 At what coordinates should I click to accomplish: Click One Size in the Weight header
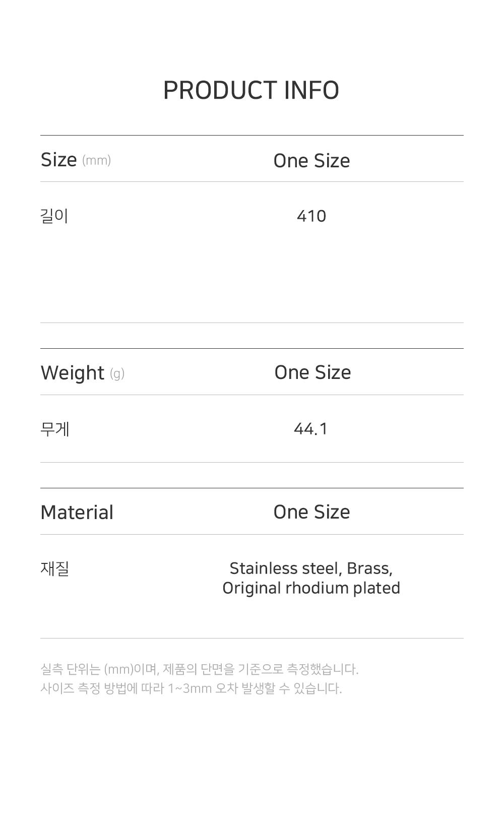[x=312, y=372]
